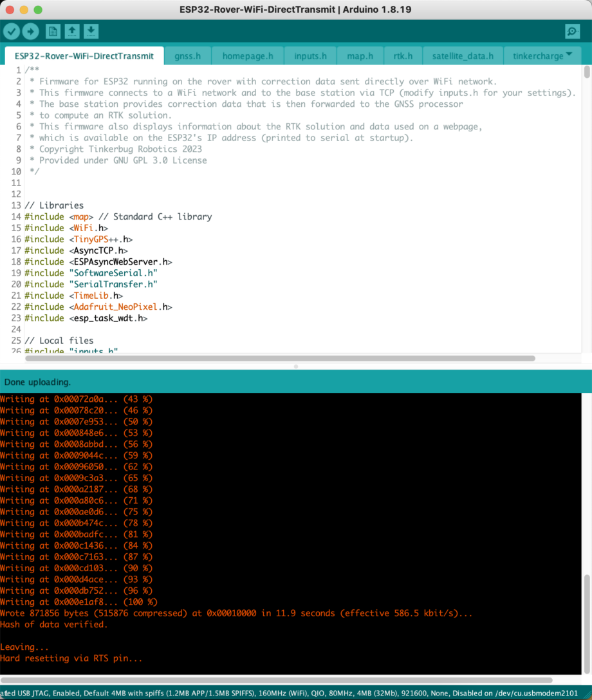
Task: Open the Serial Monitor magnifier icon
Action: 571,31
